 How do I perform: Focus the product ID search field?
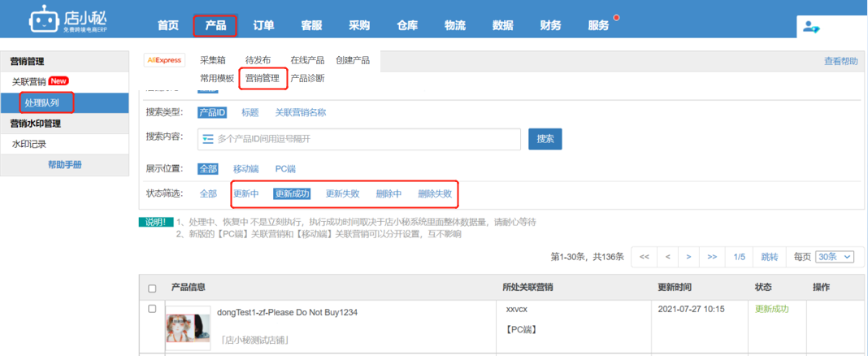359,139
